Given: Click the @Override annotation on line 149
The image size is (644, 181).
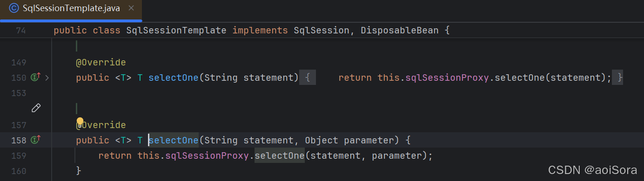Looking at the screenshot, I should (101, 62).
